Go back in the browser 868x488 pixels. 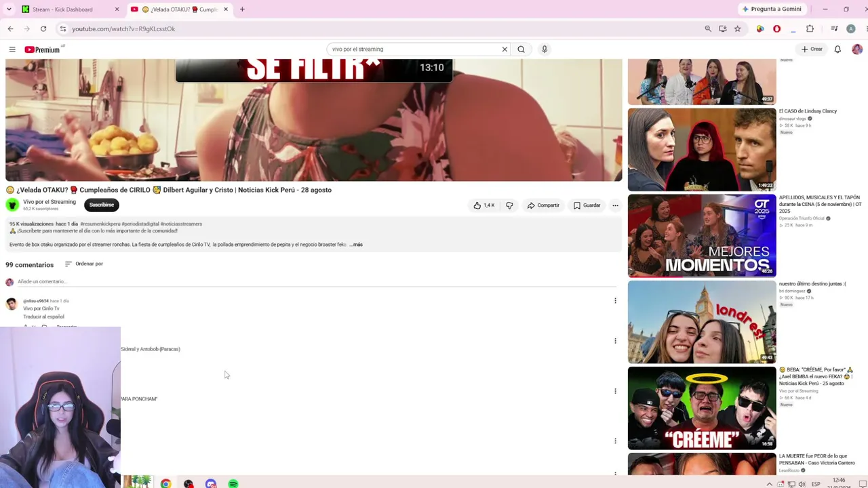pos(10,28)
